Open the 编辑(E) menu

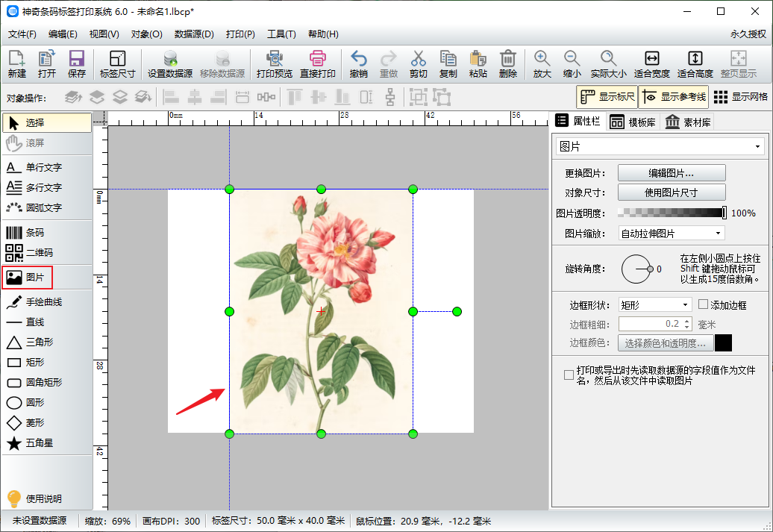pos(63,34)
